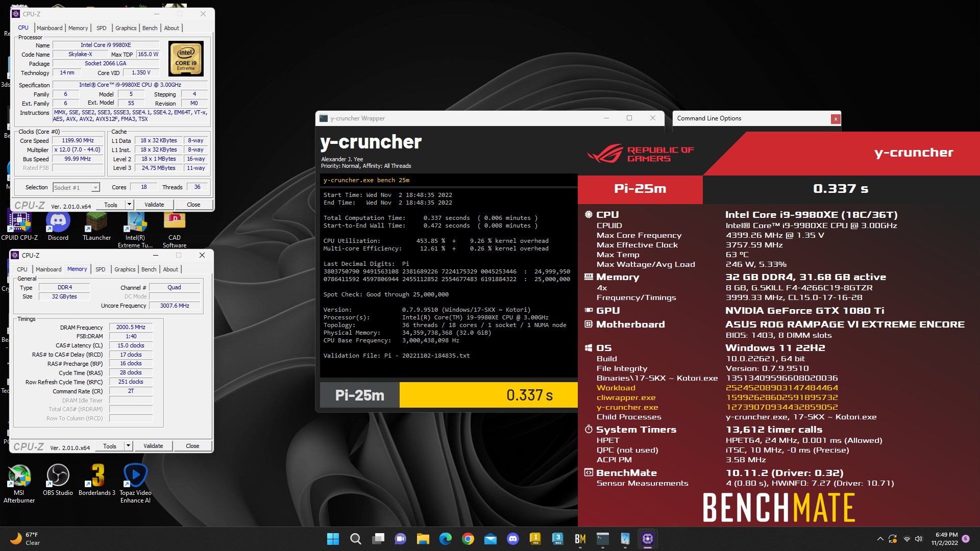
Task: Click the BIOS: 1403, 8 DIMM slots text
Action: (x=778, y=335)
